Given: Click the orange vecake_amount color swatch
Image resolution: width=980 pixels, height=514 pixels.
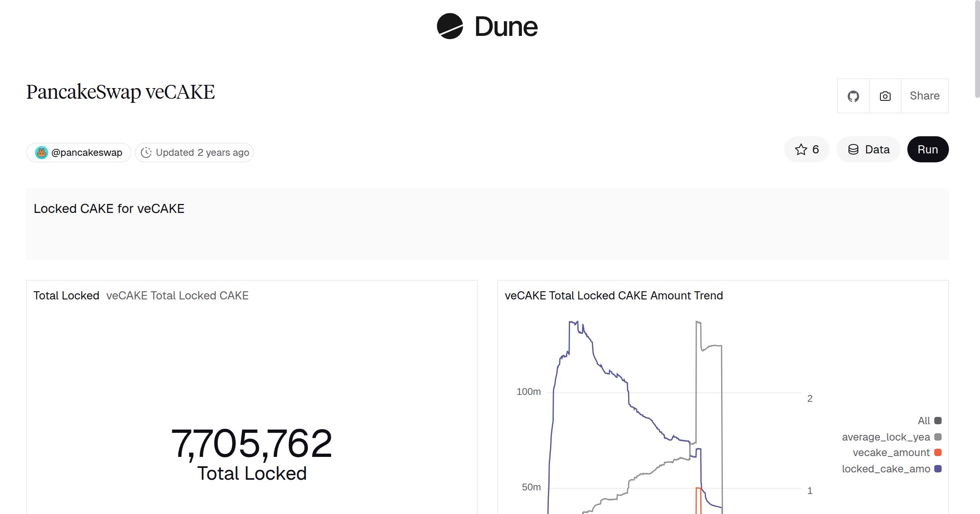Looking at the screenshot, I should [x=938, y=452].
